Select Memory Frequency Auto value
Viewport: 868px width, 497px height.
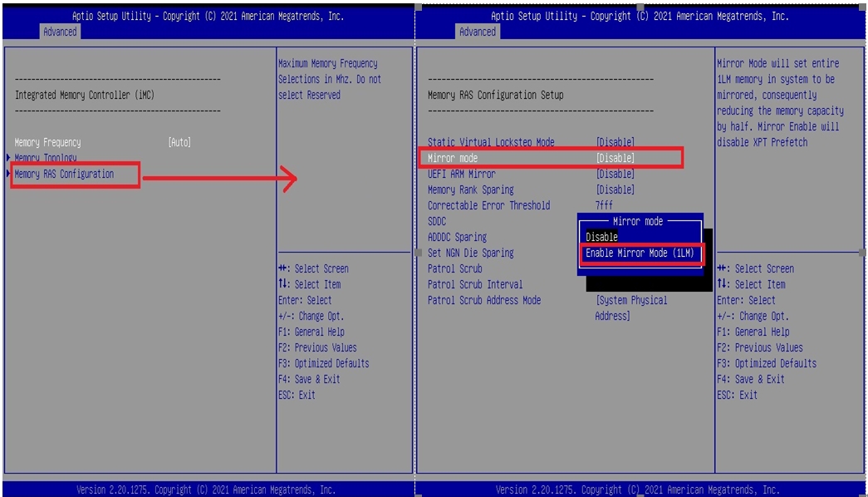(x=179, y=142)
